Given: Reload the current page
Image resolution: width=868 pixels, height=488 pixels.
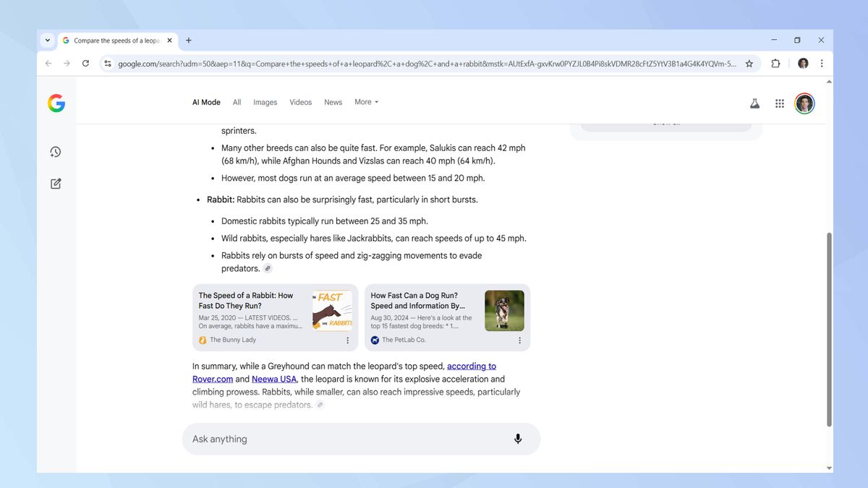Looking at the screenshot, I should pyautogui.click(x=85, y=64).
